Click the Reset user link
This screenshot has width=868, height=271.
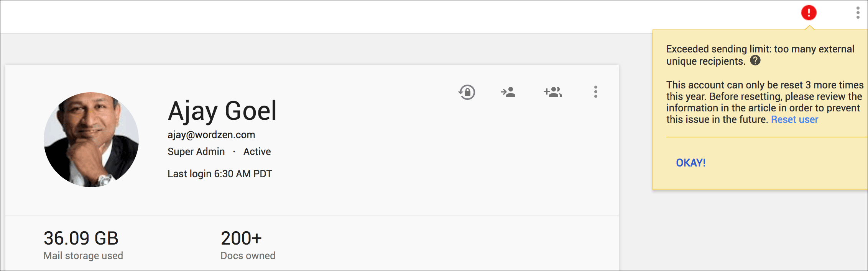[x=794, y=119]
